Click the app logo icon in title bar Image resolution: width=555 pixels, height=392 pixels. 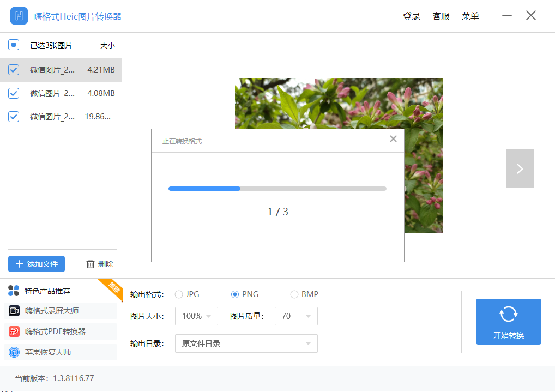tap(19, 16)
